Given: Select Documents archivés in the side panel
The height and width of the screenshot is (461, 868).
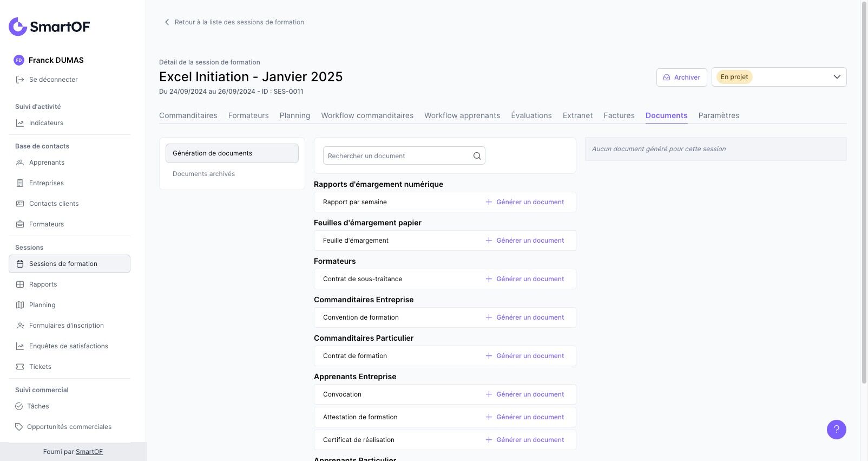Looking at the screenshot, I should (x=203, y=174).
